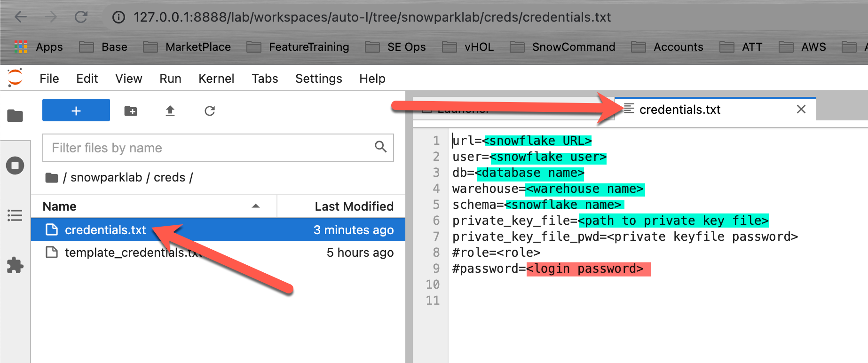The height and width of the screenshot is (363, 868).
Task: Sort files by Last Modified column
Action: (354, 206)
